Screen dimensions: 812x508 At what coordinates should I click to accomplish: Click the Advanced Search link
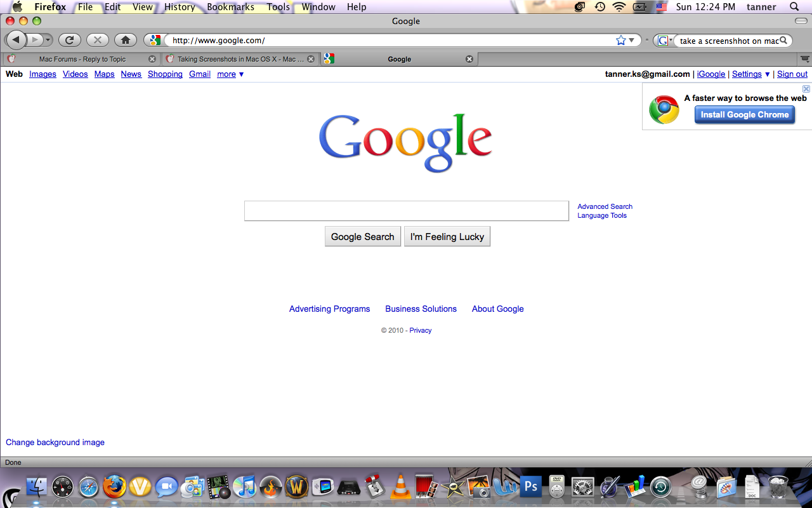click(605, 206)
